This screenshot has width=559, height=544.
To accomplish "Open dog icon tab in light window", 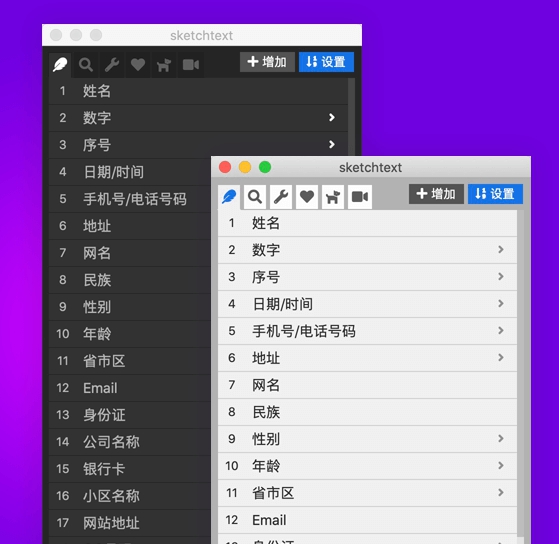I will (333, 196).
